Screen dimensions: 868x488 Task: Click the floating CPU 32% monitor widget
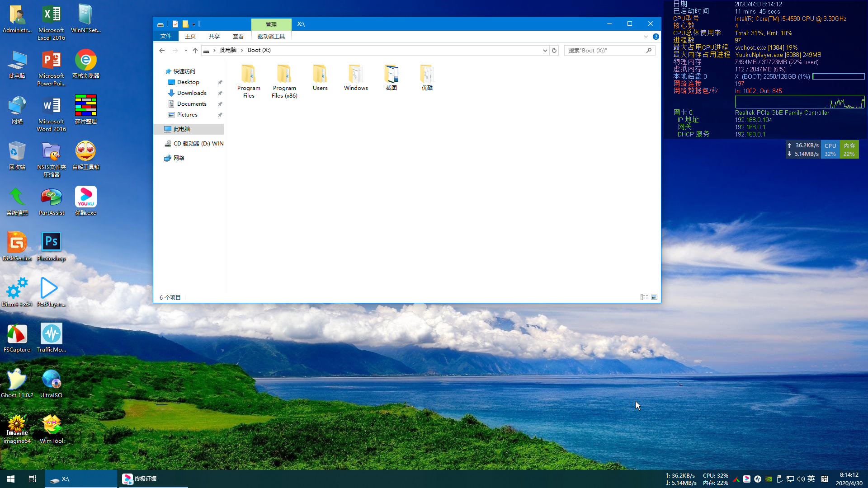pos(830,150)
